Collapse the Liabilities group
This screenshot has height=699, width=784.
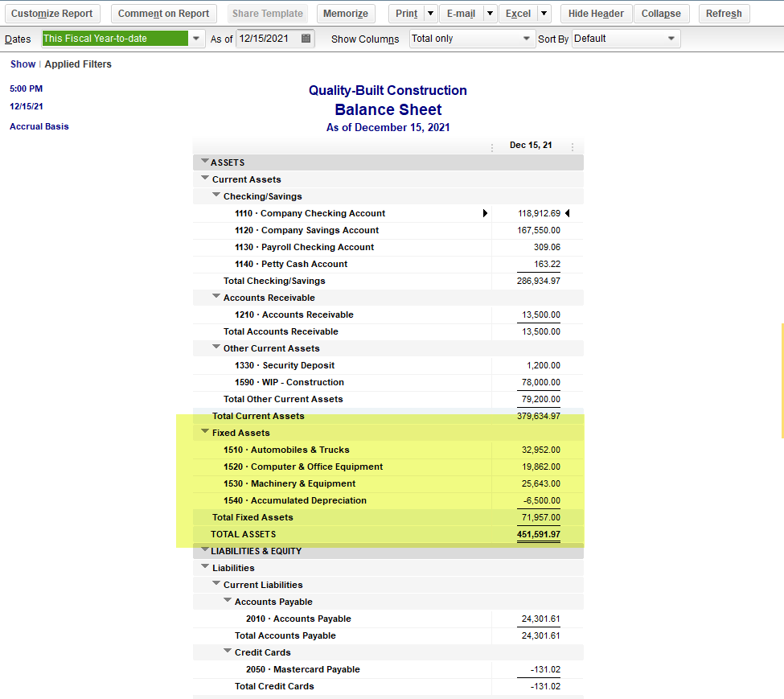pyautogui.click(x=204, y=566)
